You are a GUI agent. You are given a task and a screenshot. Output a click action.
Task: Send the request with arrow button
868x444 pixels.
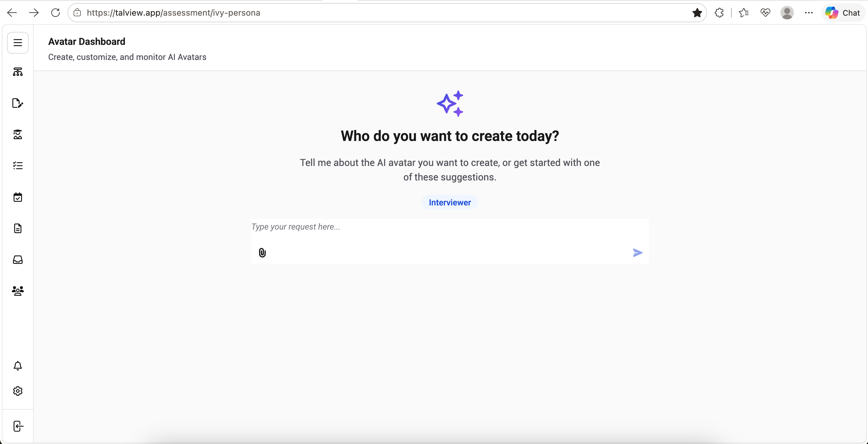pos(638,252)
